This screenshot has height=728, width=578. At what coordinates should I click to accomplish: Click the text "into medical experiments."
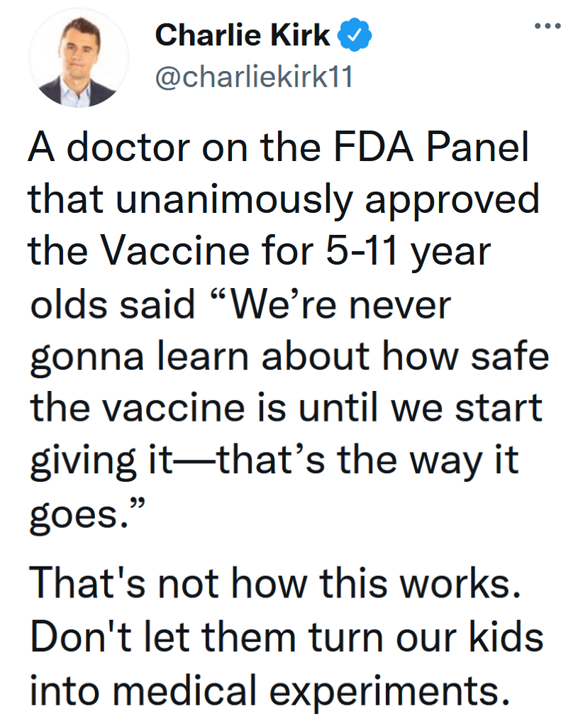[x=269, y=687]
